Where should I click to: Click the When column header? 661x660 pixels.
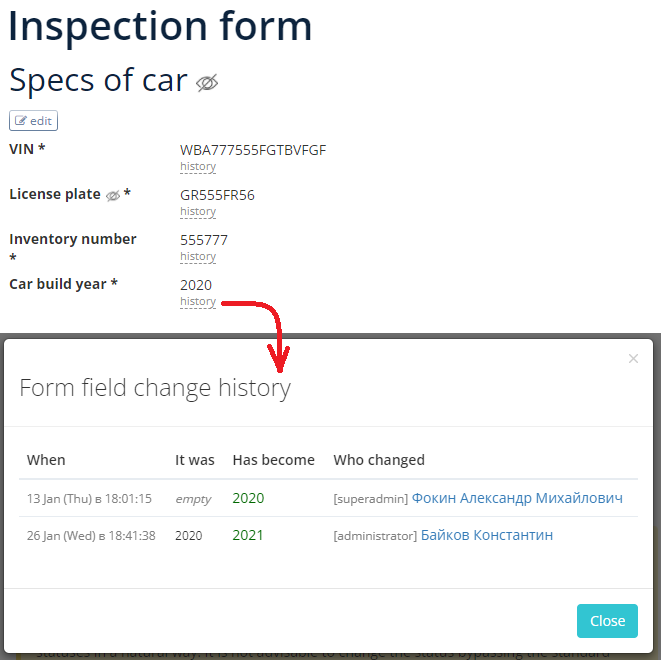click(46, 460)
